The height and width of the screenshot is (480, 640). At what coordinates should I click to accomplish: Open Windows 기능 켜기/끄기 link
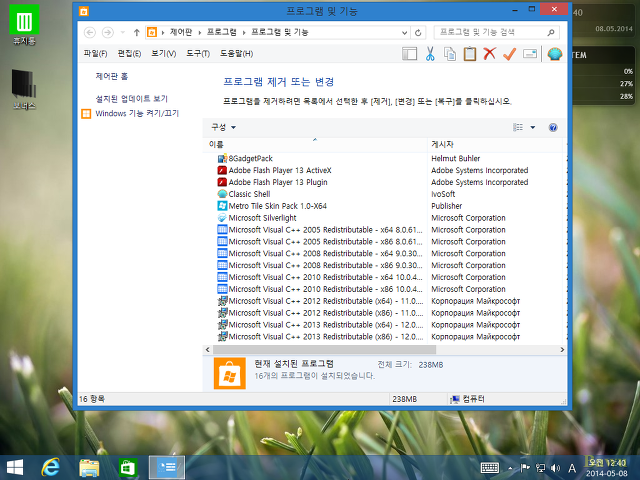137,113
